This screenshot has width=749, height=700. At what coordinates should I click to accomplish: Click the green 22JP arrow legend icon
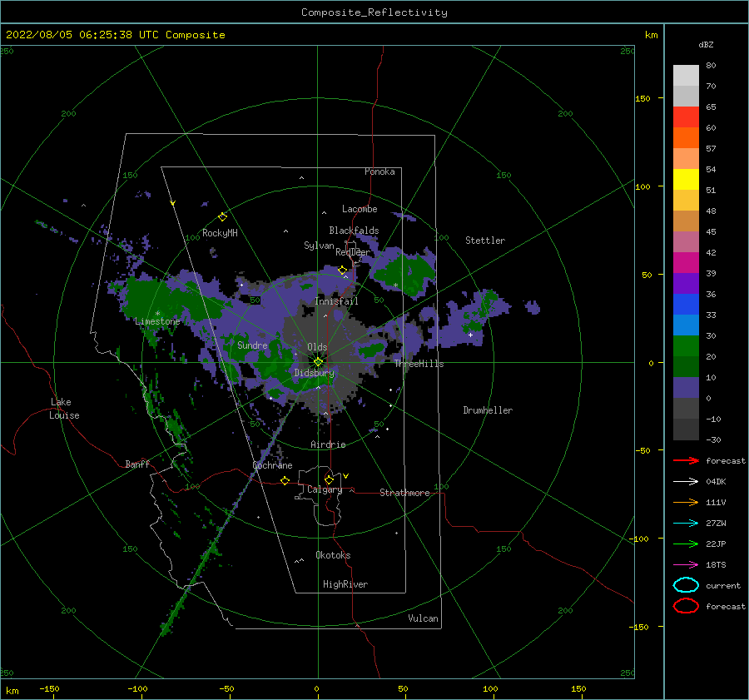(x=686, y=544)
